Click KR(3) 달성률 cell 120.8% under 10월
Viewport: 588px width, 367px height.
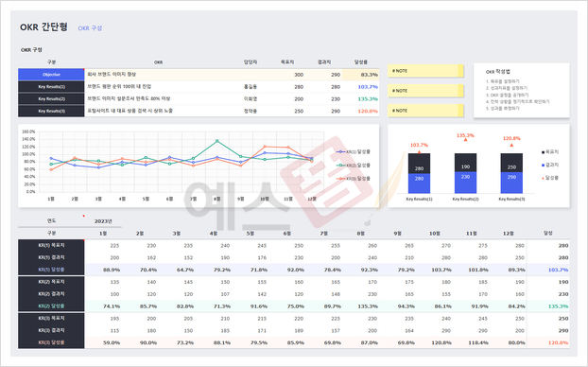click(441, 342)
